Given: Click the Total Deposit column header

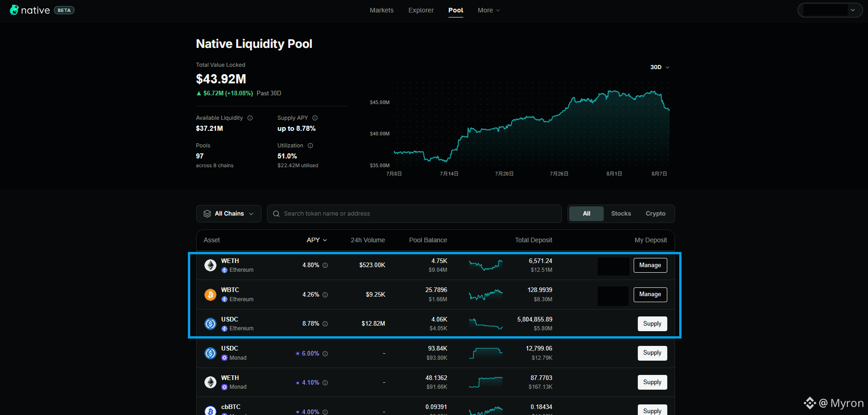Looking at the screenshot, I should click(533, 240).
